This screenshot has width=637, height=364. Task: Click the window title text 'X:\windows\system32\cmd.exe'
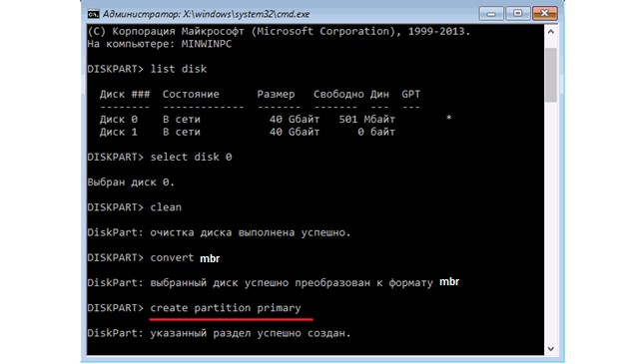[247, 14]
